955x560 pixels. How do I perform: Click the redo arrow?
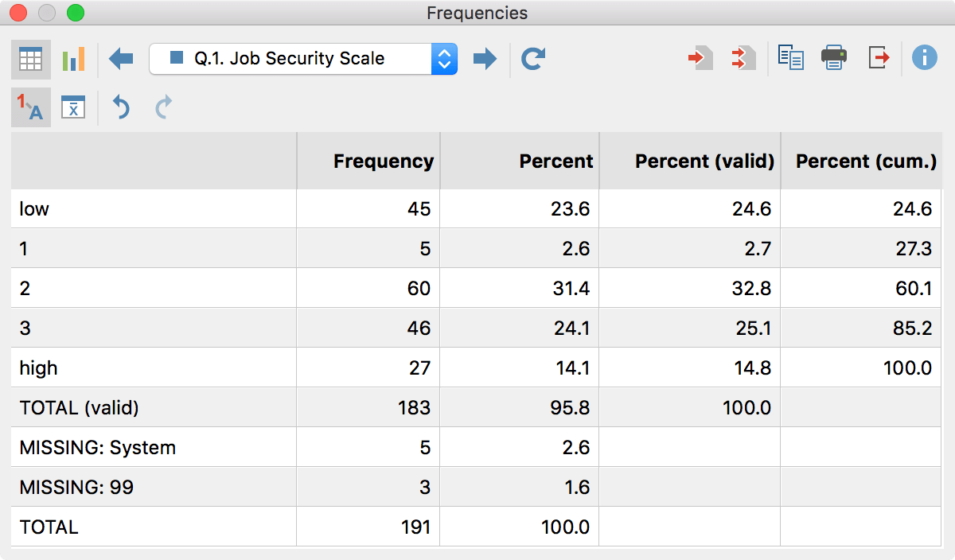click(x=163, y=107)
